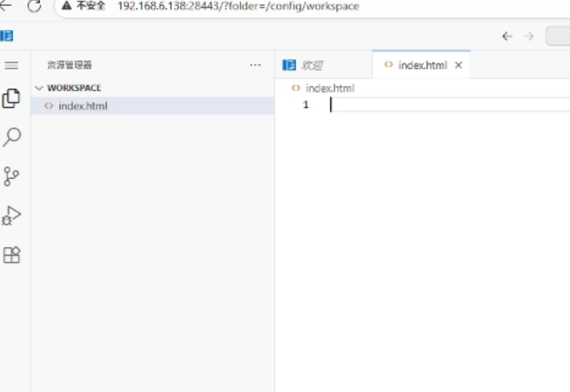Image resolution: width=570 pixels, height=392 pixels.
Task: Select index.html in the file tree
Action: (82, 106)
